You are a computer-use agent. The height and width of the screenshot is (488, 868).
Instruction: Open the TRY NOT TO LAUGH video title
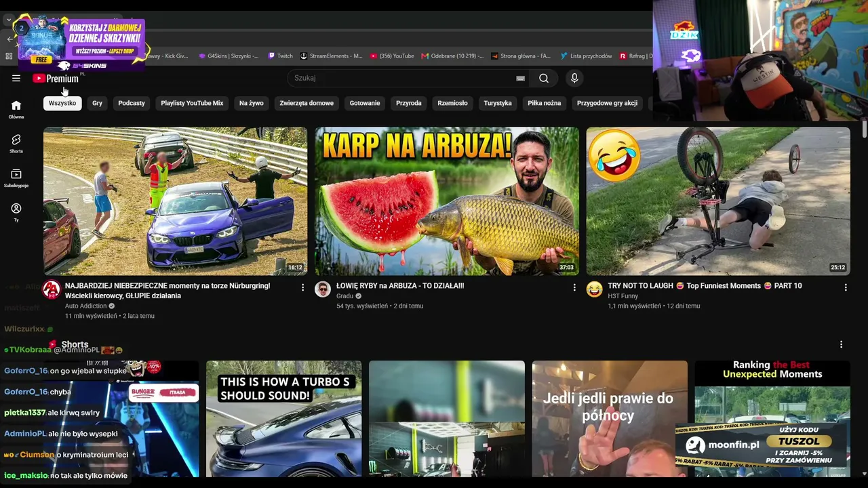click(x=705, y=286)
